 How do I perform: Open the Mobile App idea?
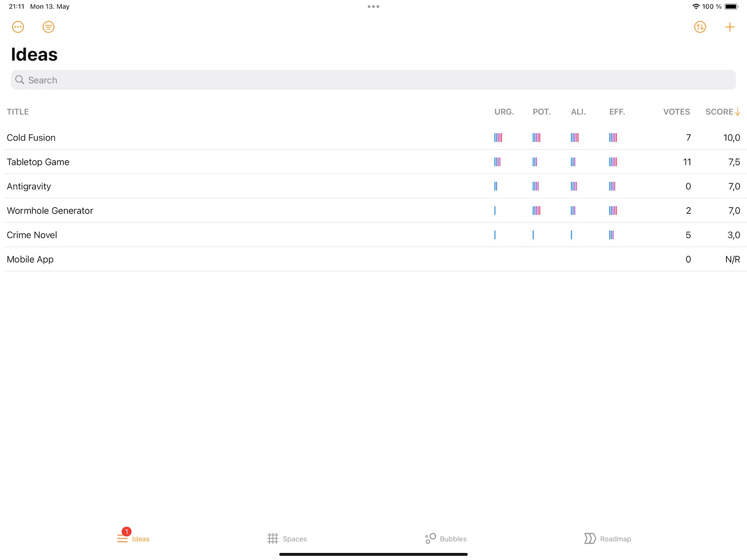(x=30, y=259)
